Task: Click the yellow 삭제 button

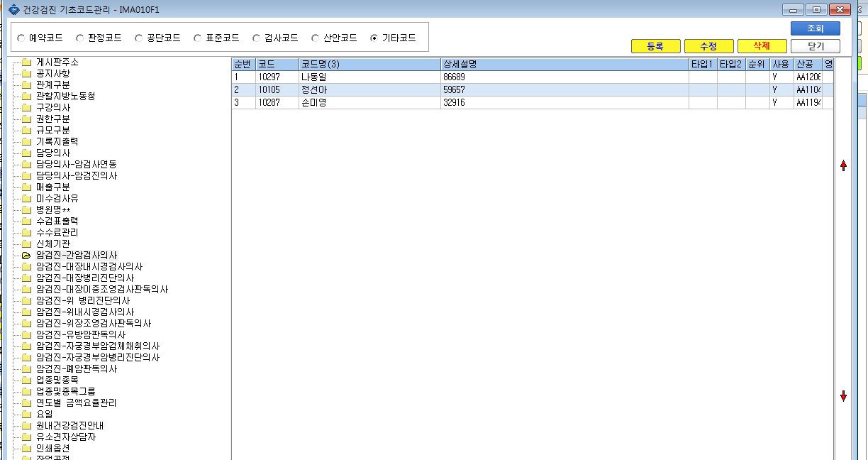Action: pos(762,46)
